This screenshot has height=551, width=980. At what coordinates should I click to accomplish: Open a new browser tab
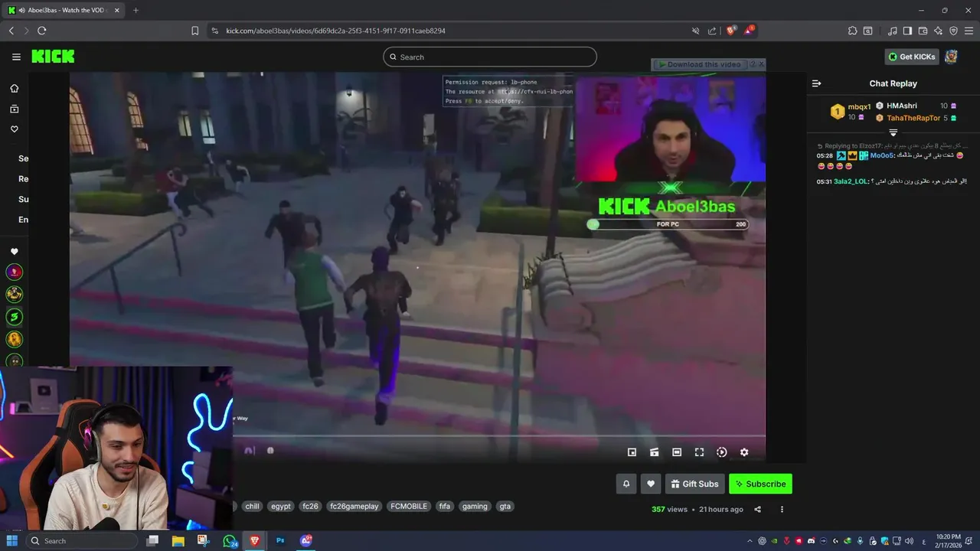[136, 10]
